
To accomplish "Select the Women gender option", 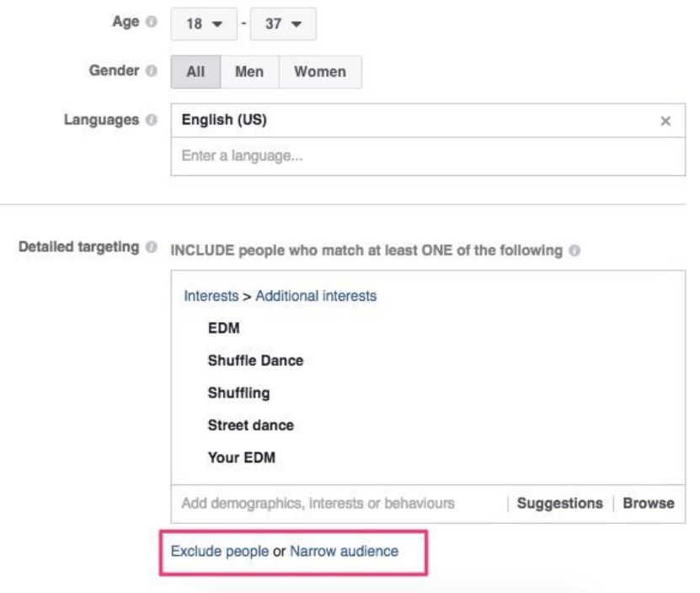I will tap(320, 72).
